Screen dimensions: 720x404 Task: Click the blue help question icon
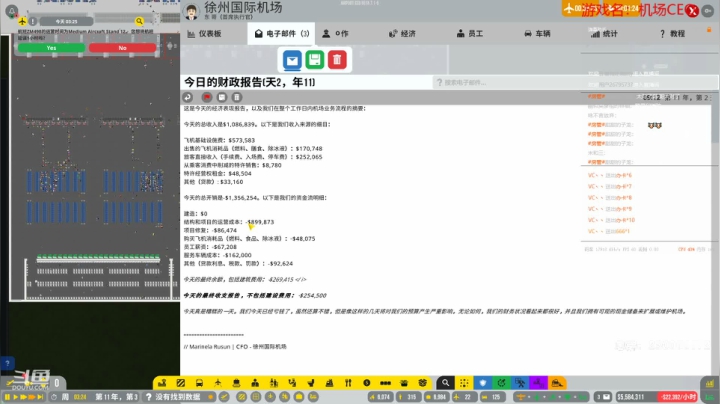[7, 363]
